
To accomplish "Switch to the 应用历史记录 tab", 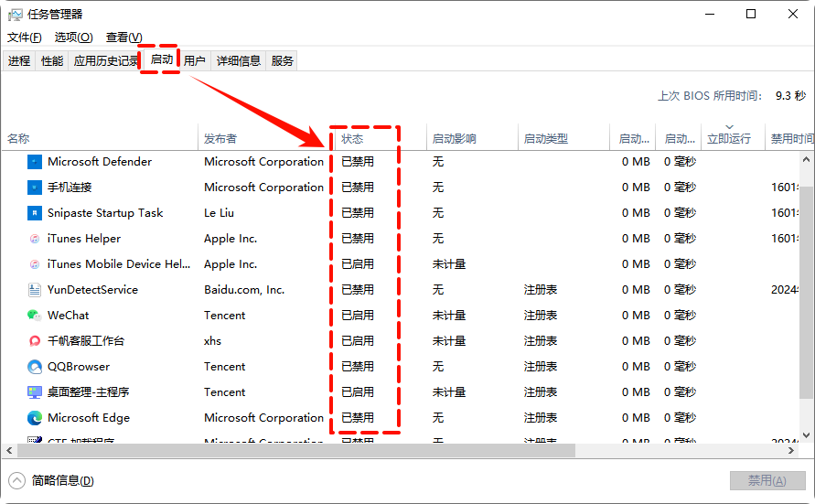I will 106,60.
